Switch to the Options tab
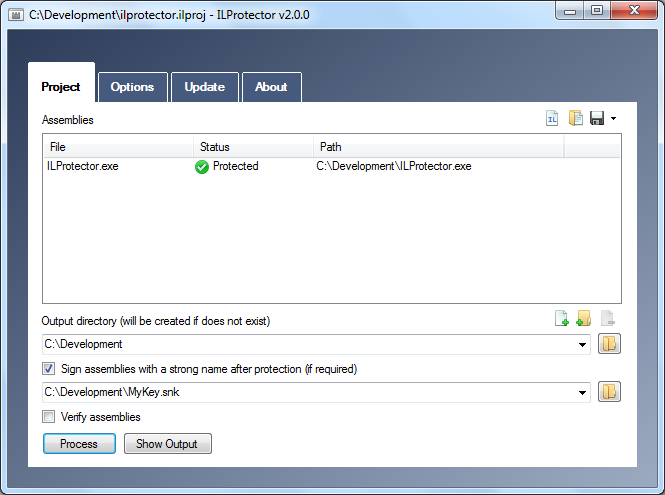This screenshot has width=665, height=495. (x=133, y=87)
